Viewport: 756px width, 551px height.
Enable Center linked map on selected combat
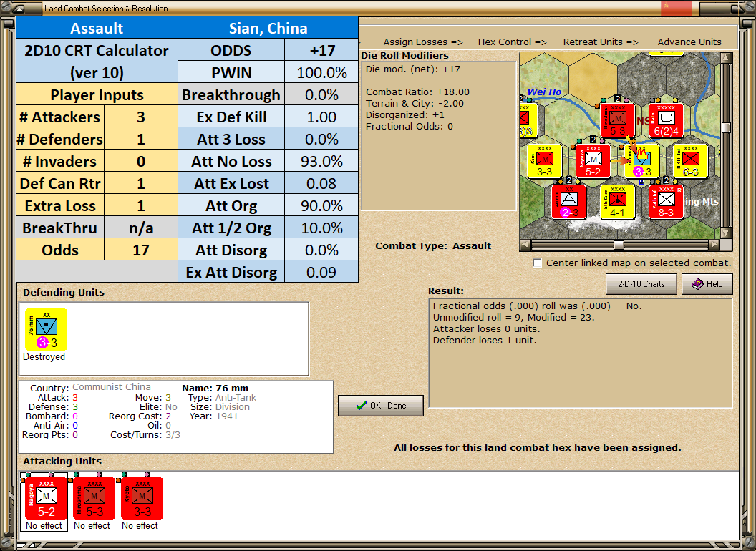tap(537, 263)
